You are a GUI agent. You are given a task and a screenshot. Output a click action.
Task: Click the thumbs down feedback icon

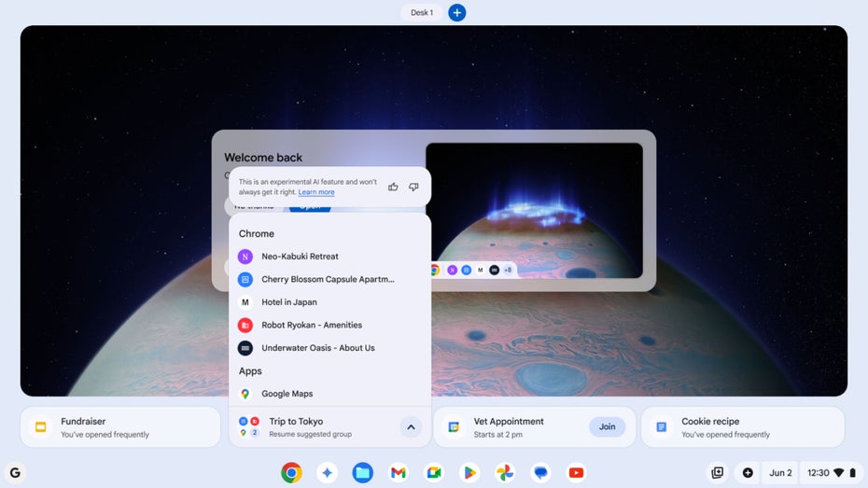click(413, 187)
